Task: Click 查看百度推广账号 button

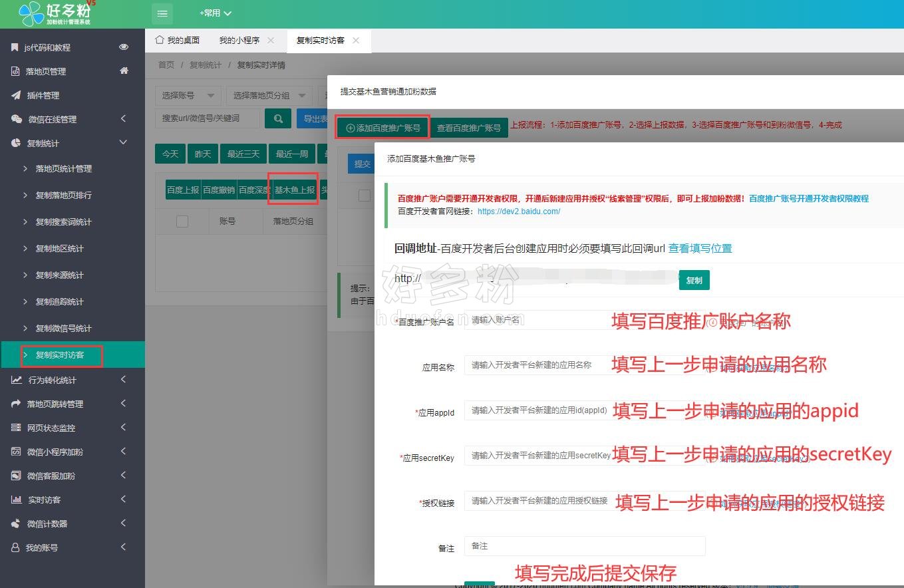Action: [x=469, y=128]
